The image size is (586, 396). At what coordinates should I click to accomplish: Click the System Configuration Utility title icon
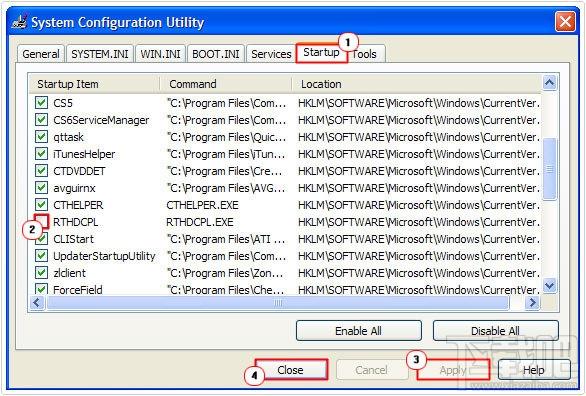click(x=19, y=22)
